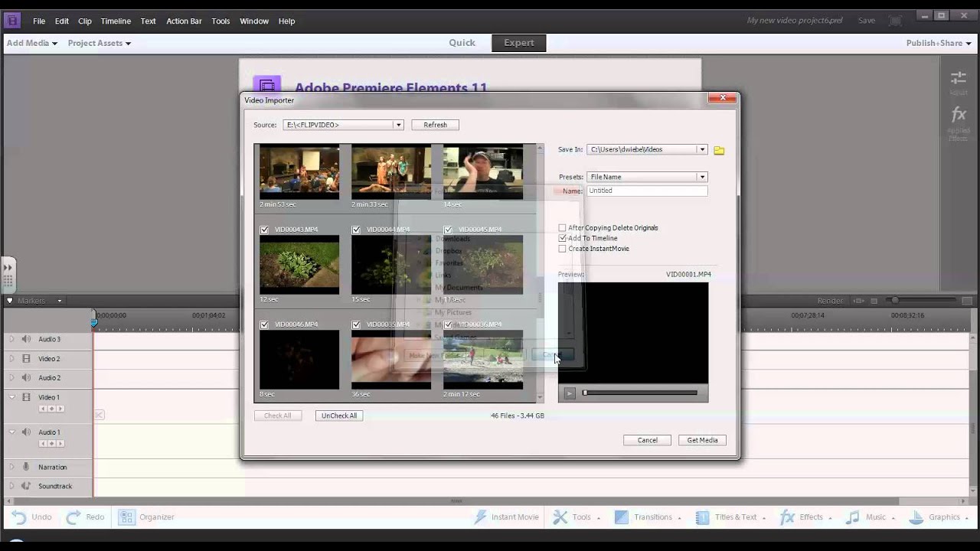Open the Applied Effects fx panel
Screen dimensions: 980x551
click(958, 115)
